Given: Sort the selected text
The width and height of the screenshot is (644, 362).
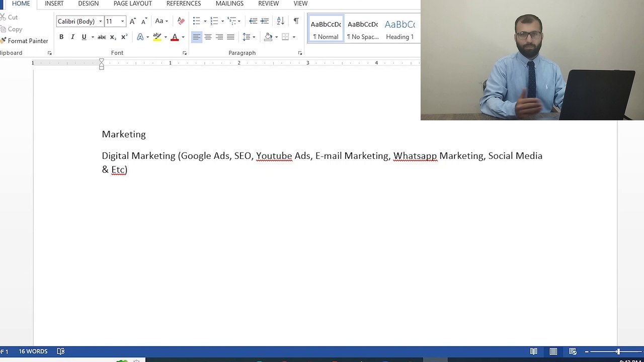Looking at the screenshot, I should tap(281, 21).
